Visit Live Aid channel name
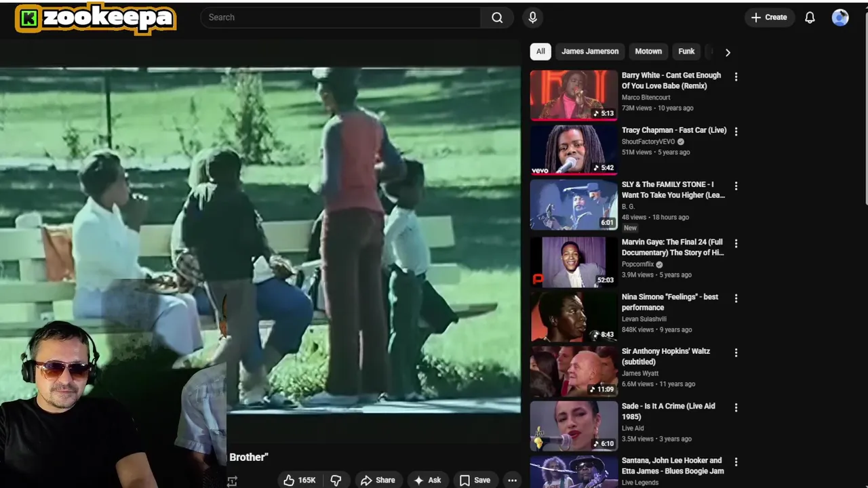Viewport: 868px width, 488px height. 633,428
